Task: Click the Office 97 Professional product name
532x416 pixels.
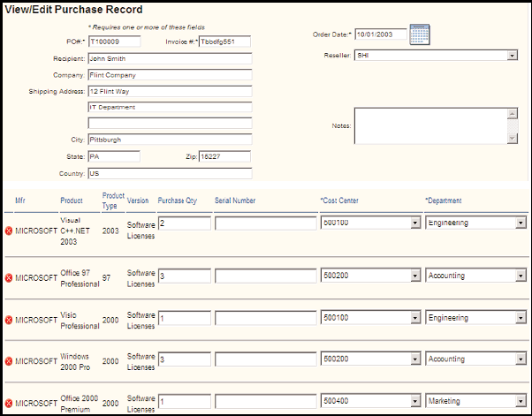Action: click(80, 278)
